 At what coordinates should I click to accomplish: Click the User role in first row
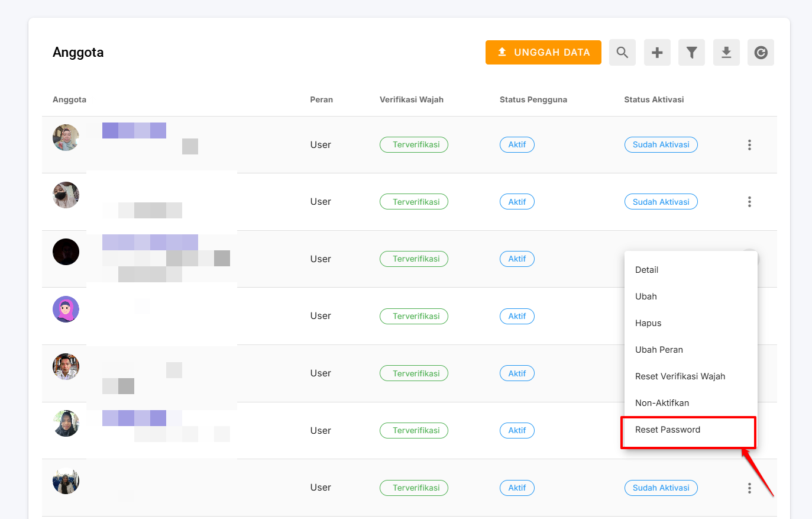click(x=321, y=144)
